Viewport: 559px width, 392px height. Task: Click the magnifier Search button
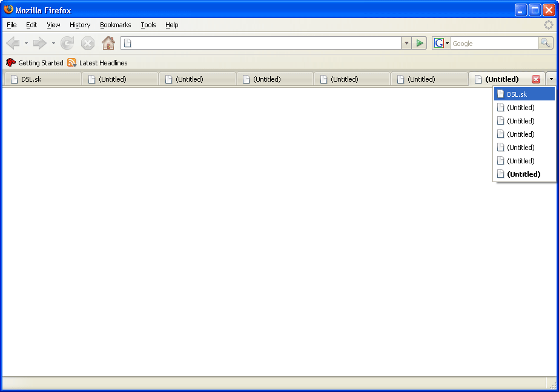546,44
